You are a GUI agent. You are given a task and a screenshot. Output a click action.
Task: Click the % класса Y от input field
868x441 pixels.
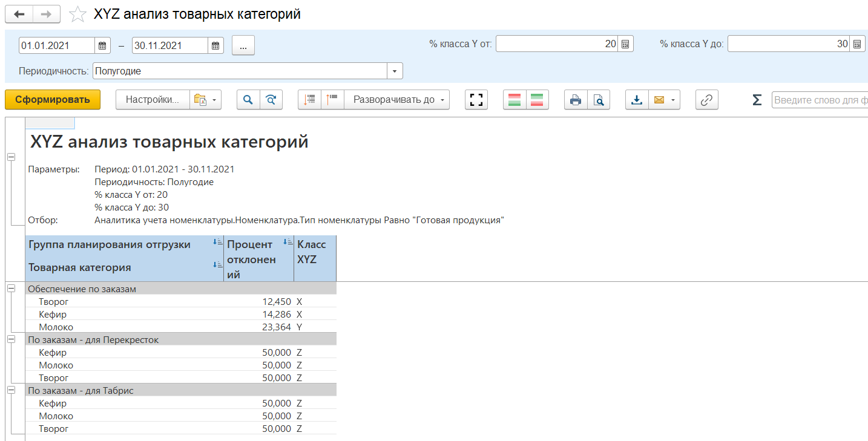(557, 44)
